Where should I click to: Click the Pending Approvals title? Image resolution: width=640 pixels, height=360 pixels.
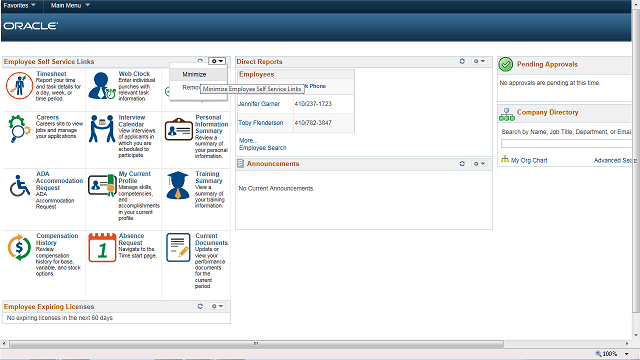[547, 64]
